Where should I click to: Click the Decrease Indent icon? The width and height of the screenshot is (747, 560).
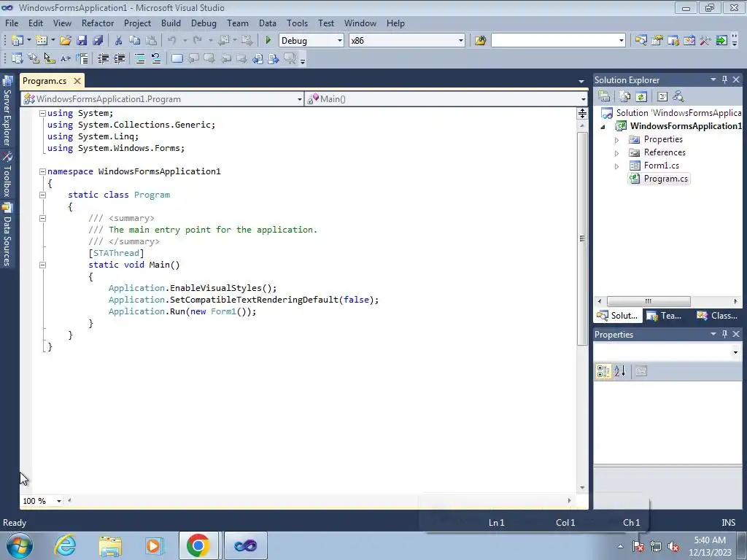pyautogui.click(x=103, y=58)
